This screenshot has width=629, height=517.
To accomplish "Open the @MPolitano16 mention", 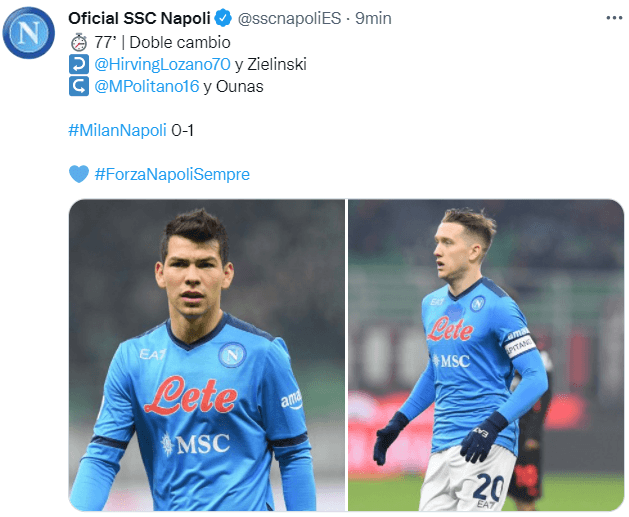I will [147, 86].
